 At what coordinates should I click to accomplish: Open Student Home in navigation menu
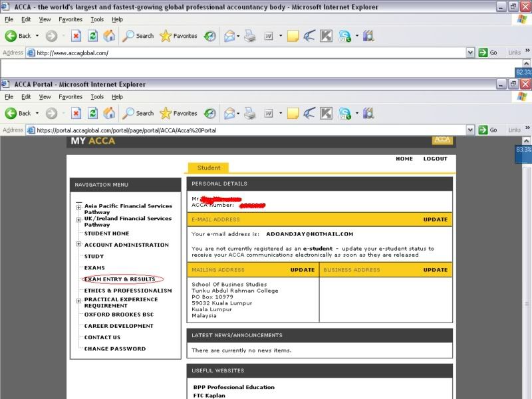click(x=106, y=233)
